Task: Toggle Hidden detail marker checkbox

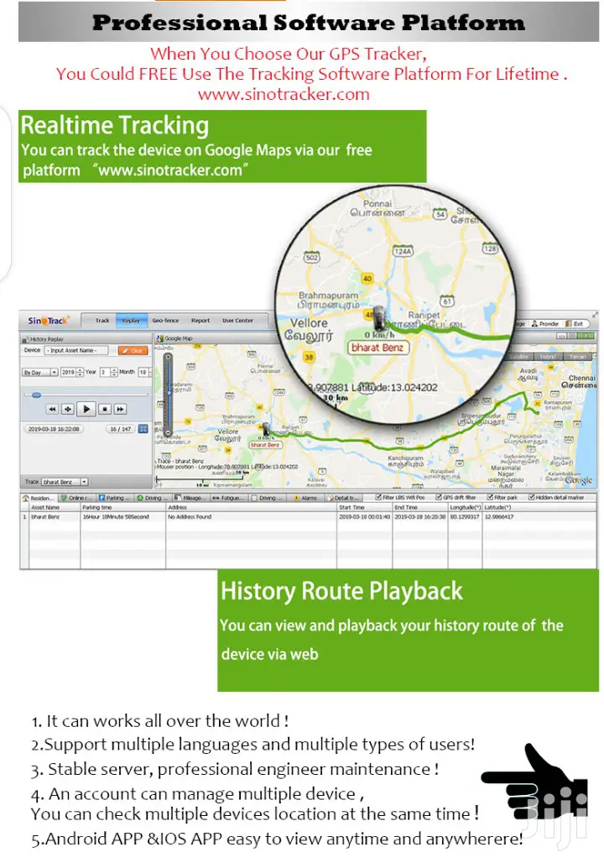Action: click(531, 498)
